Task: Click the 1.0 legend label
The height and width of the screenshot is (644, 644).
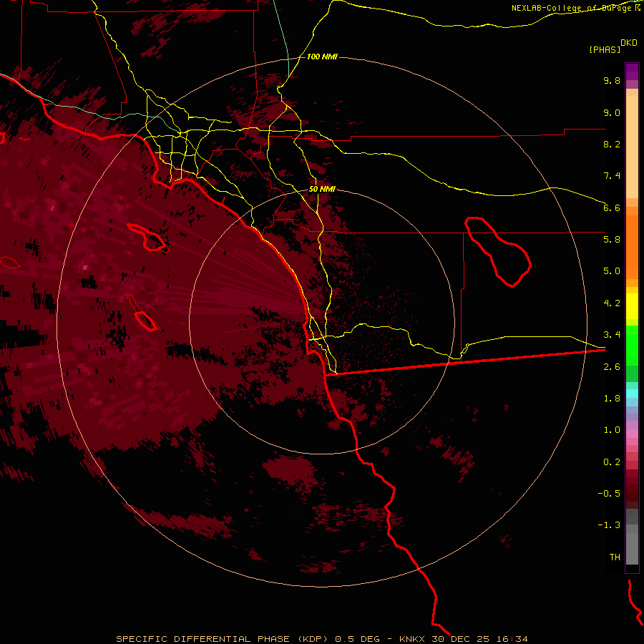Action: click(612, 430)
